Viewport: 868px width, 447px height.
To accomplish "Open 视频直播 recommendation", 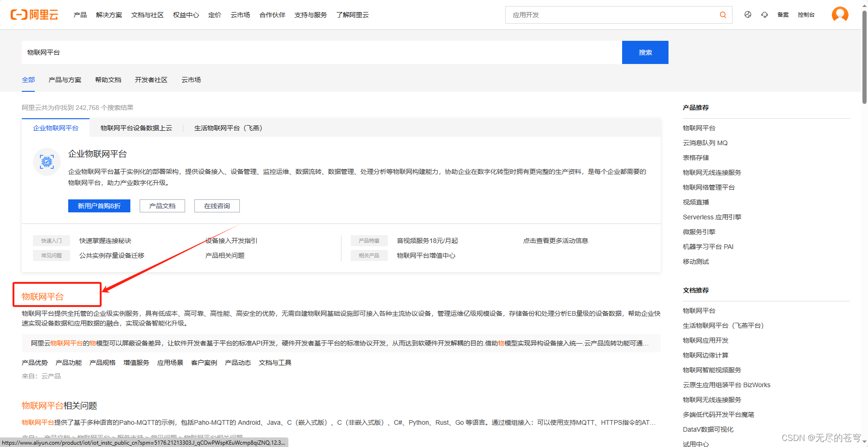I will pos(696,202).
